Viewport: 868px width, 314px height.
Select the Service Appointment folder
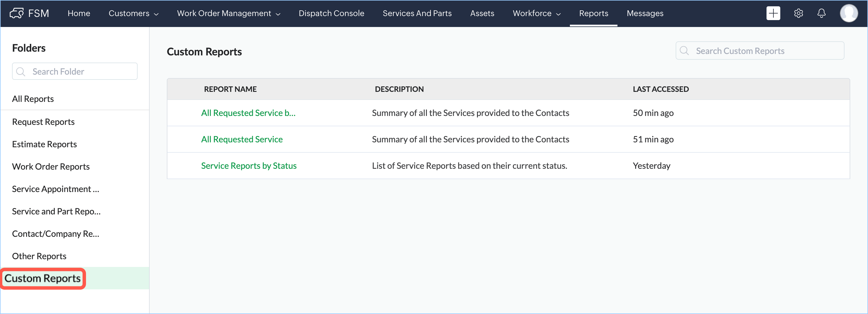(x=56, y=189)
